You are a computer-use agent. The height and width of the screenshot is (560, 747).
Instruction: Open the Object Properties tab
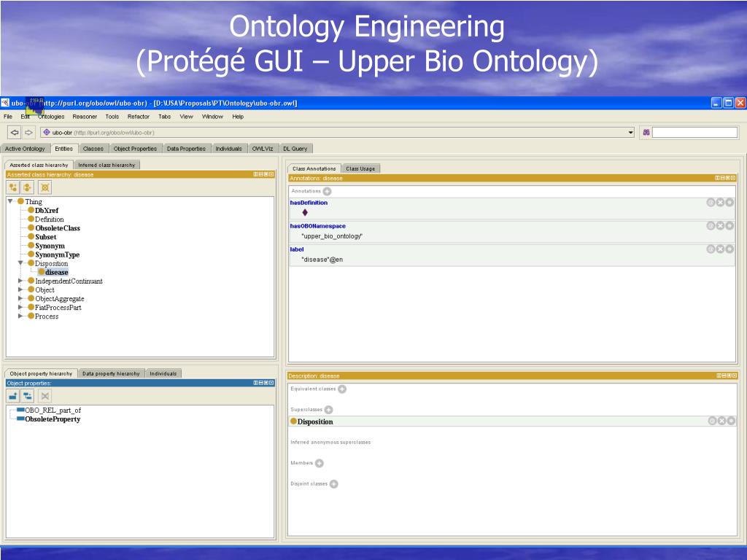click(x=135, y=149)
